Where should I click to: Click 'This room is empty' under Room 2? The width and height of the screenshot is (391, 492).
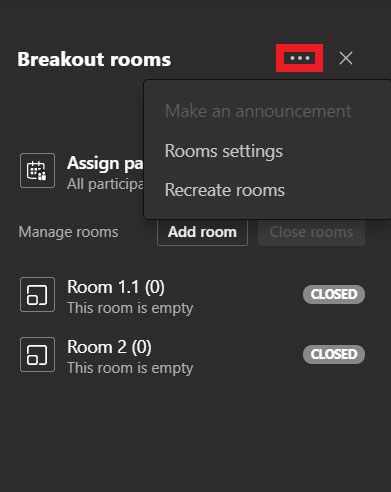pos(130,368)
